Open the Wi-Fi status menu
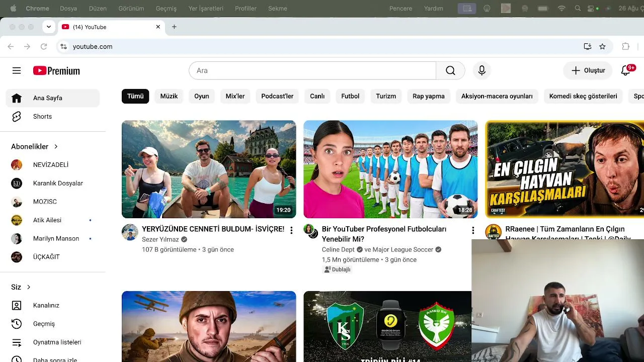This screenshot has width=644, height=362. point(562,9)
